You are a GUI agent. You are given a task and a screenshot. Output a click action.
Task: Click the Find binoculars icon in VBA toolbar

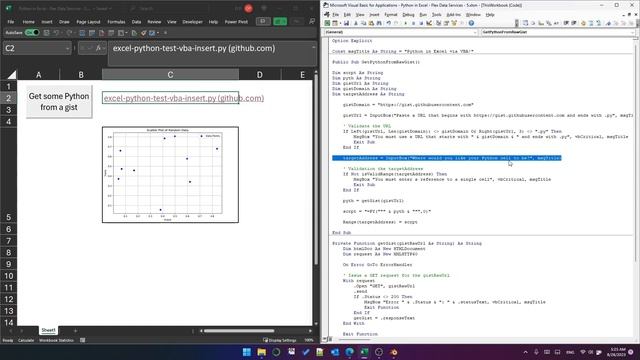379,23
